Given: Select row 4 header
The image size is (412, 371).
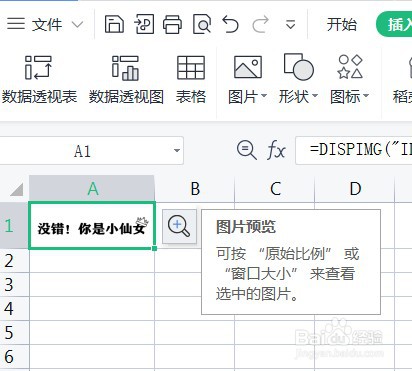Looking at the screenshot, I should click(14, 308).
